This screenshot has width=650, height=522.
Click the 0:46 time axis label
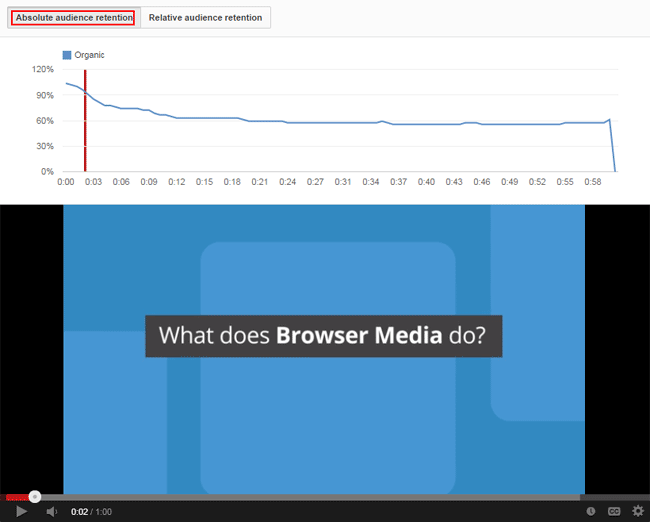coord(482,182)
